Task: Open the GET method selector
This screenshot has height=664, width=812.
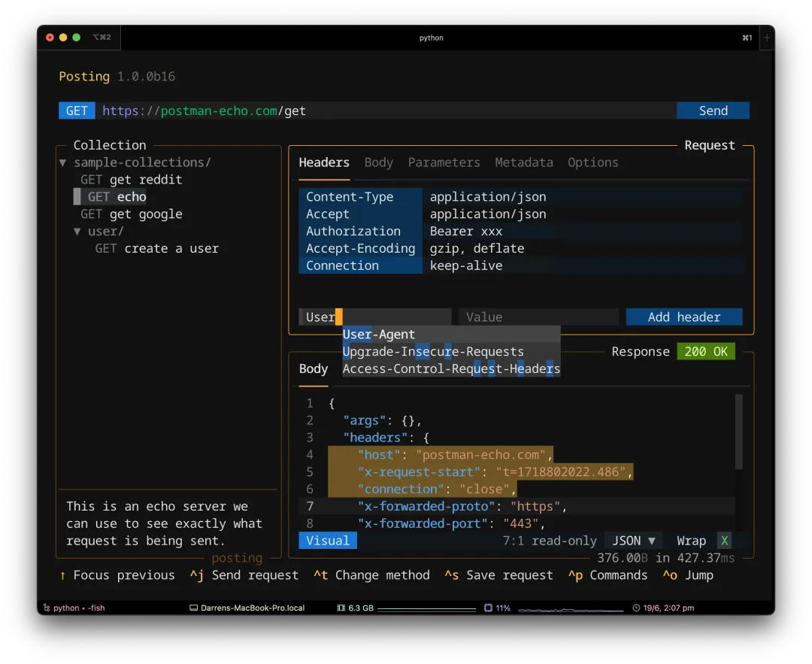Action: coord(77,111)
